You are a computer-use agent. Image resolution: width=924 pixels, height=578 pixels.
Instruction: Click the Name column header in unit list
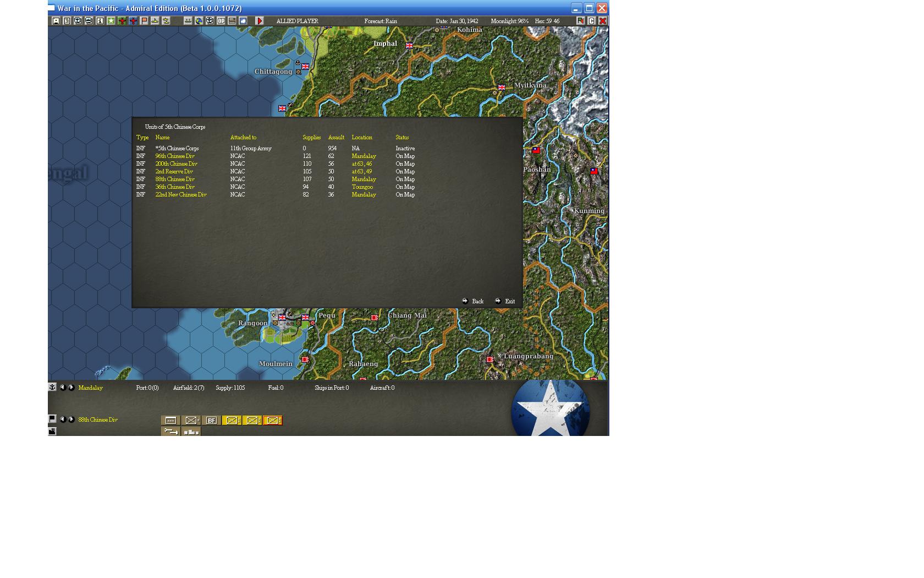(x=162, y=138)
